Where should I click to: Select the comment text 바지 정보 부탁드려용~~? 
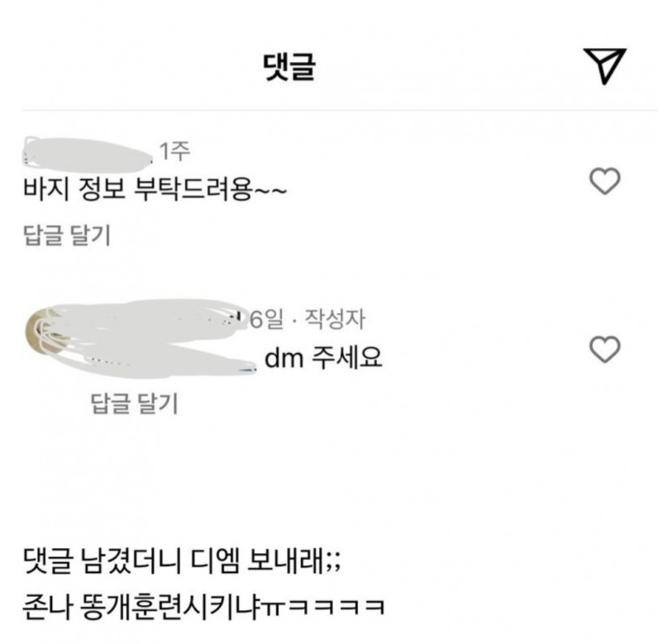155,189
